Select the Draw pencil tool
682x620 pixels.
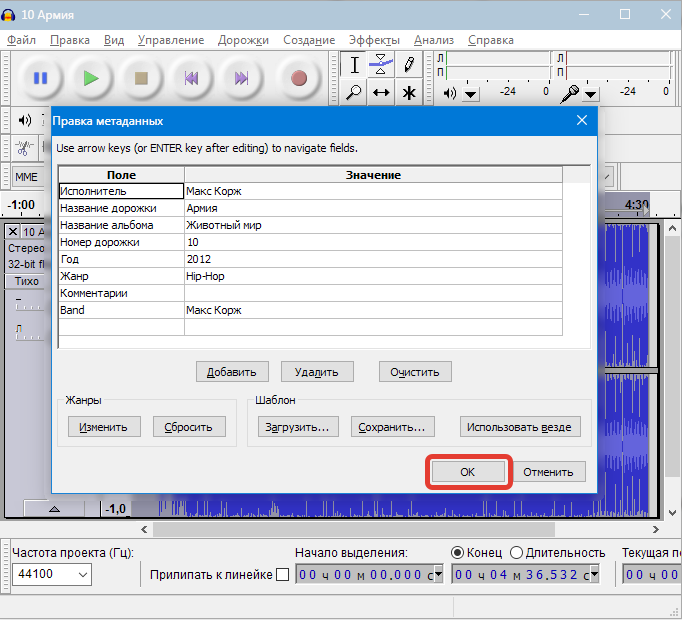(408, 65)
